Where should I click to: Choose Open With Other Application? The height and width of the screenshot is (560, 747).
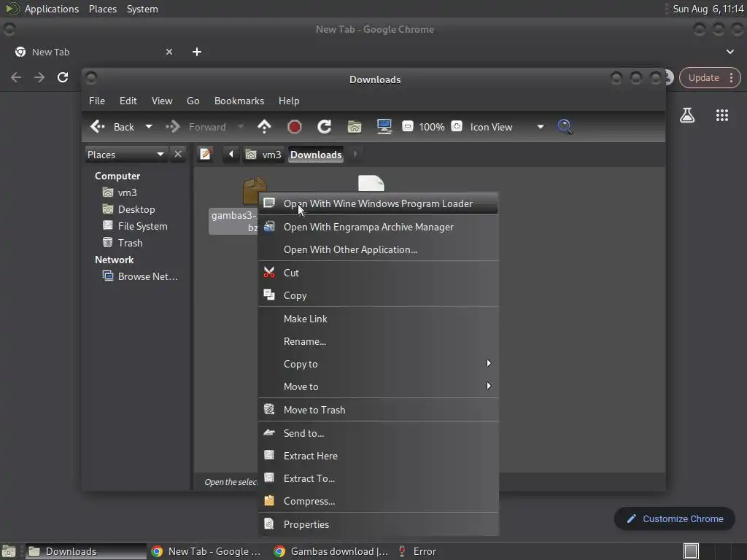[379, 249]
